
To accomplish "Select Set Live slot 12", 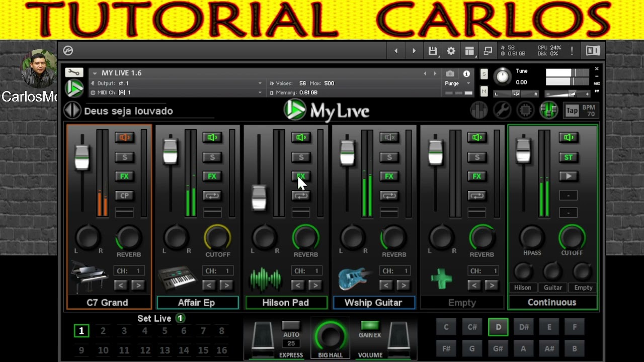I will coord(145,350).
